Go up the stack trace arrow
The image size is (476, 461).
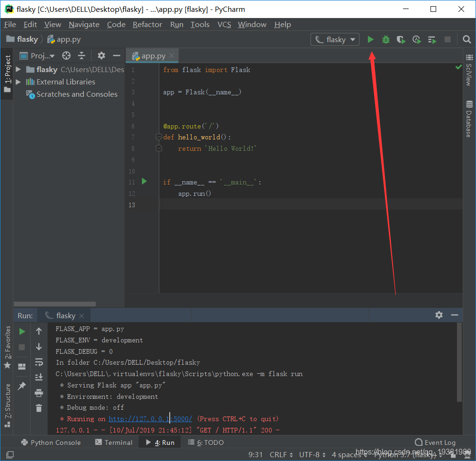coord(39,332)
